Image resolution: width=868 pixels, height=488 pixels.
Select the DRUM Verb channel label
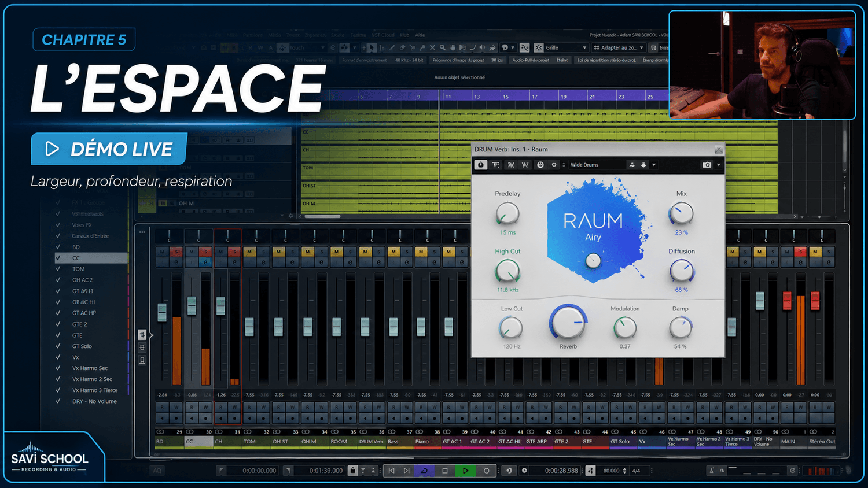372,442
